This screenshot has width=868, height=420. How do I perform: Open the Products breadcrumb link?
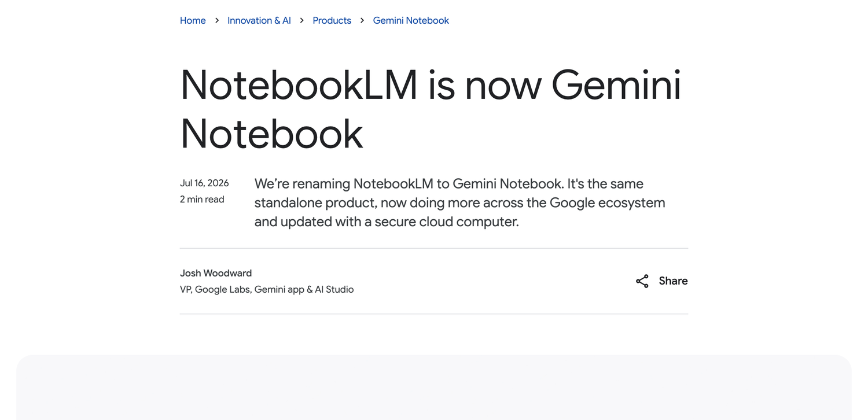(332, 20)
